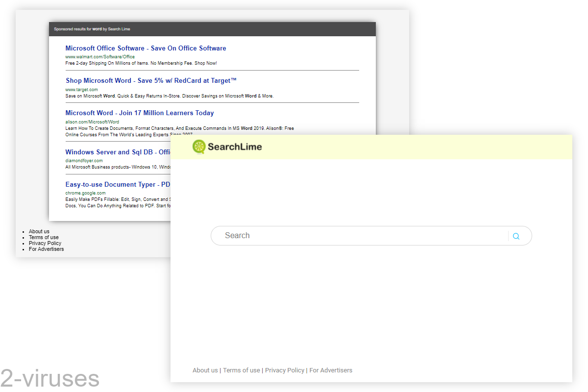
Task: Click the diamondfoyer.com URL link
Action: pyautogui.click(x=84, y=160)
